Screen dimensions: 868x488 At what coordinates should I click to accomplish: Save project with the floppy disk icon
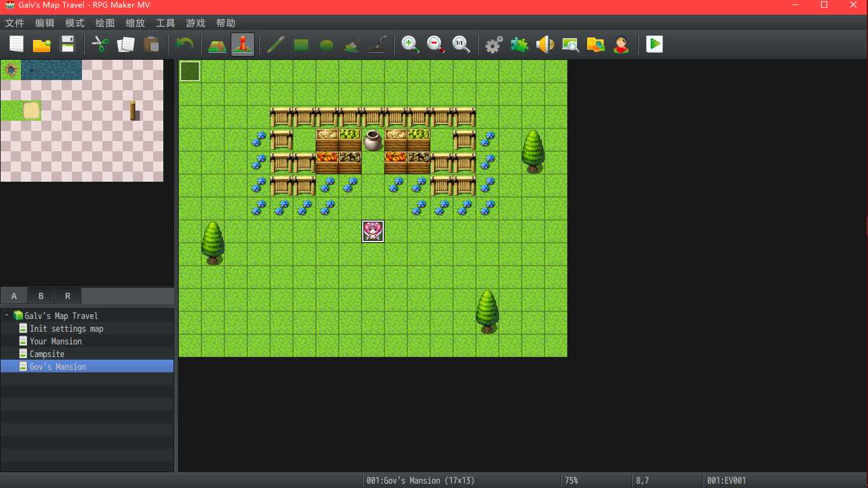coord(67,44)
